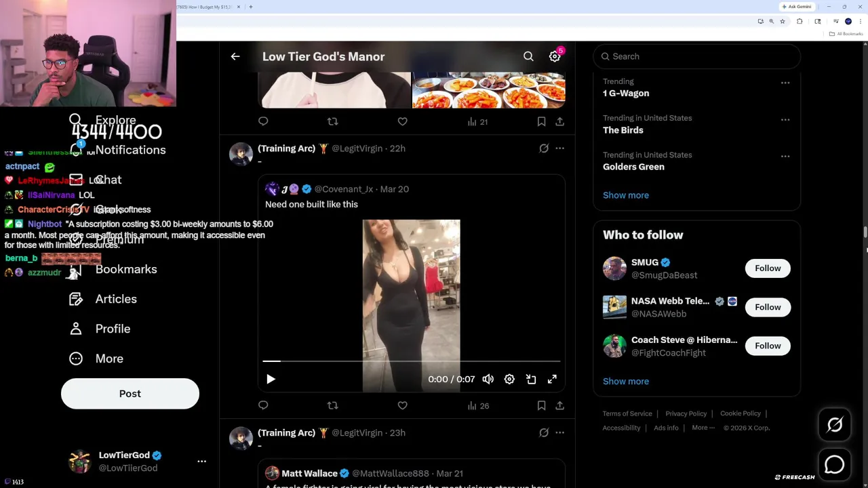Open more options for Golders Green trend

tap(785, 156)
